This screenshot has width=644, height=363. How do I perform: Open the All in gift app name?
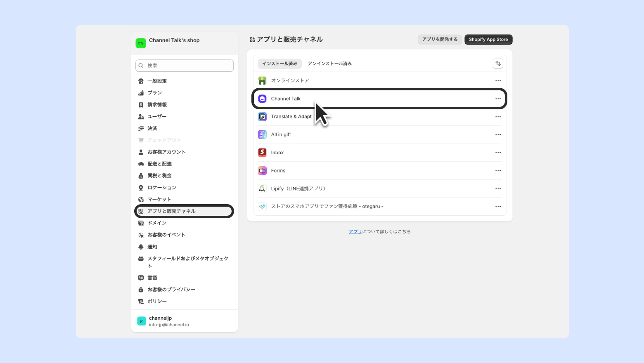pos(281,134)
